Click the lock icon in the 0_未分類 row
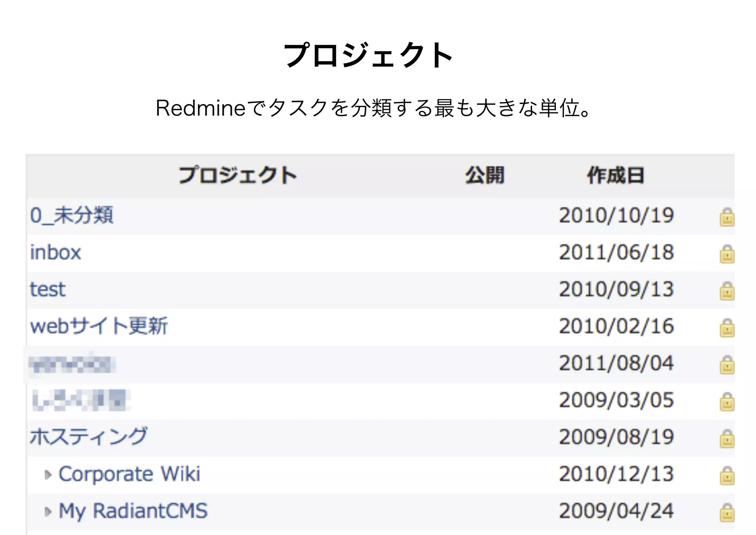This screenshot has height=535, width=756. 727,217
